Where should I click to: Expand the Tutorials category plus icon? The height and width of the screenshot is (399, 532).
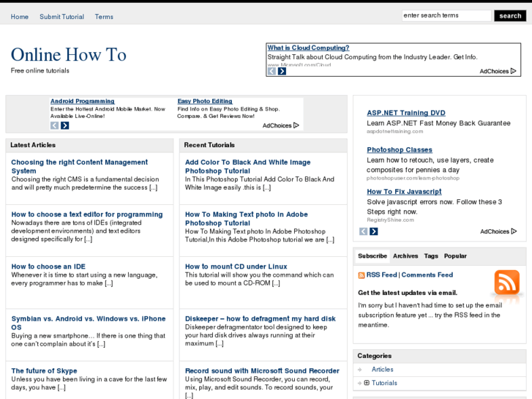click(x=367, y=383)
